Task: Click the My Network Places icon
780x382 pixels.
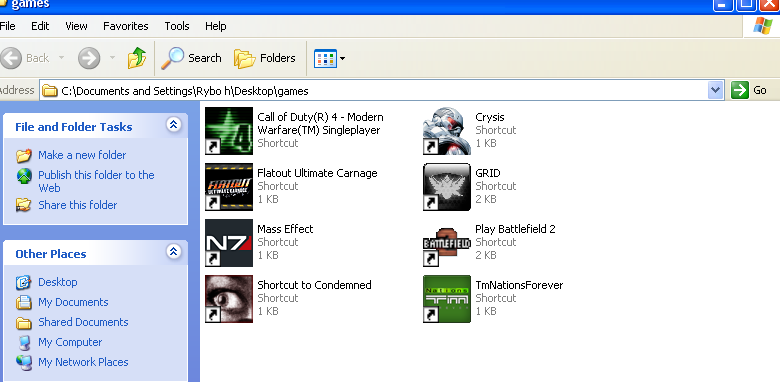Action: (x=24, y=363)
